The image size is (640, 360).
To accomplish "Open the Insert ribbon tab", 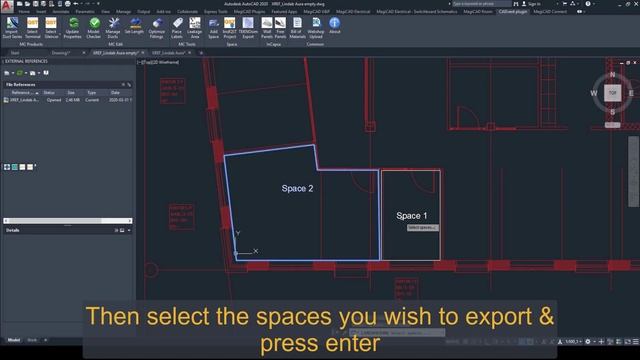I will coord(41,11).
